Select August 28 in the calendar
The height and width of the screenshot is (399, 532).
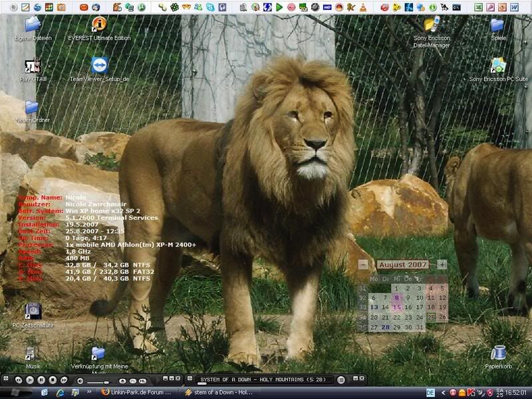coord(386,327)
